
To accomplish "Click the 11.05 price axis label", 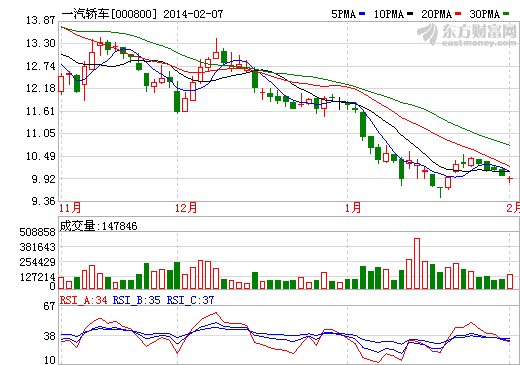I will click(x=41, y=133).
